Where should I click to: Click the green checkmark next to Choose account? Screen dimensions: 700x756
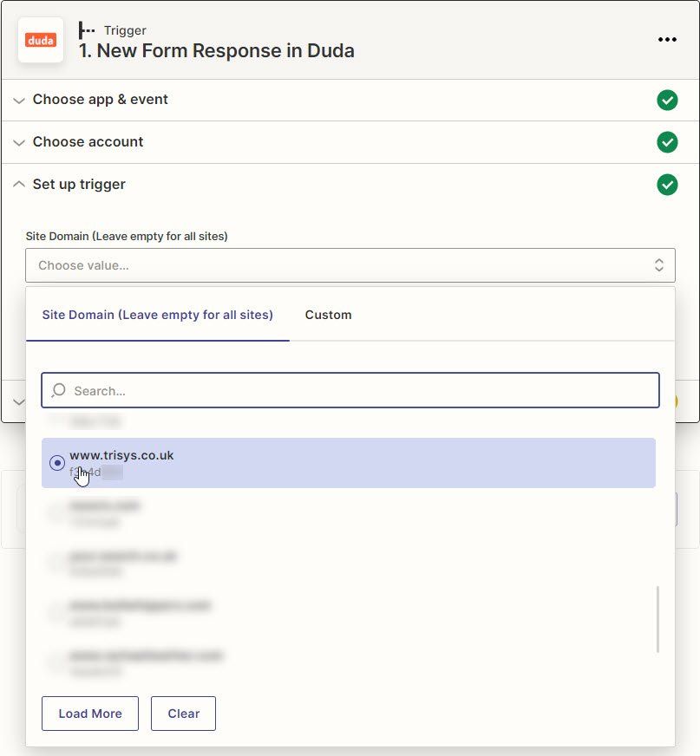pyautogui.click(x=667, y=142)
